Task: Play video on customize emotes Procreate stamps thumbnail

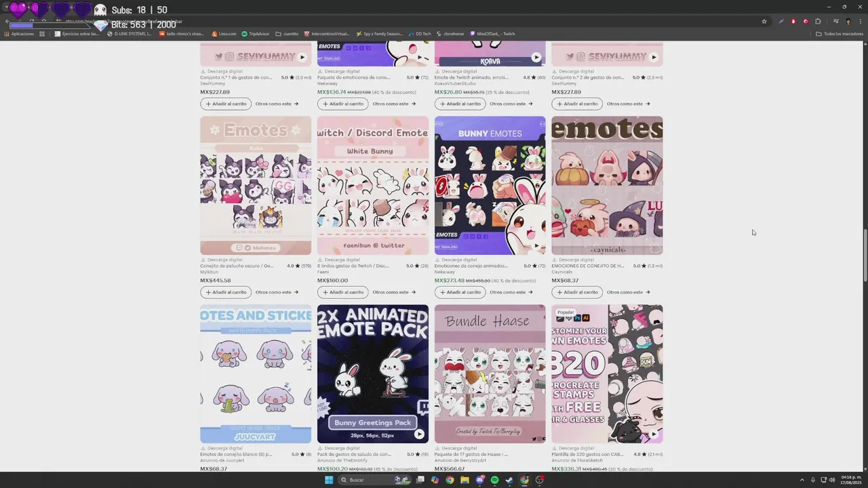Action: [x=654, y=434]
